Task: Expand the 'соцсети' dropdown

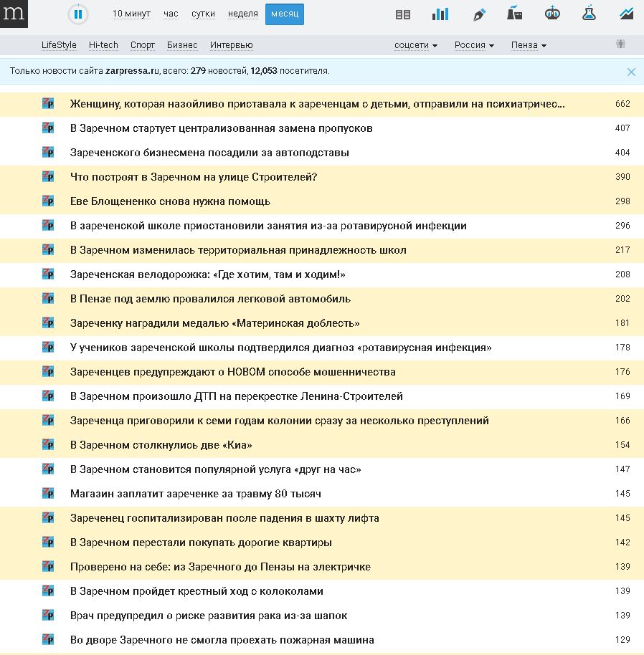Action: coord(415,45)
